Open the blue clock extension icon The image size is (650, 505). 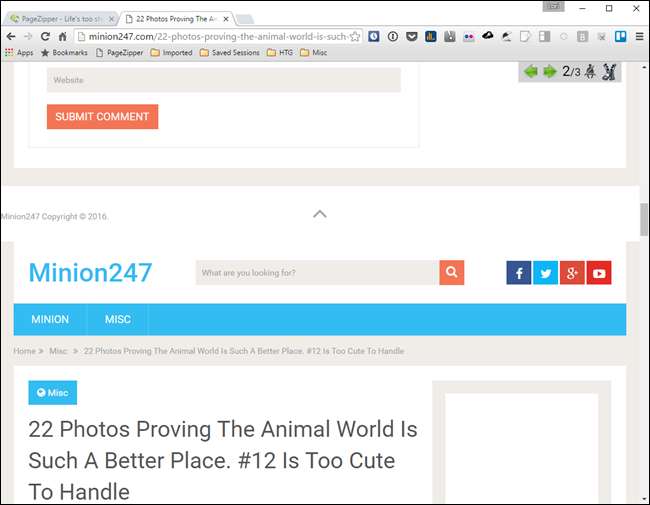tap(374, 36)
